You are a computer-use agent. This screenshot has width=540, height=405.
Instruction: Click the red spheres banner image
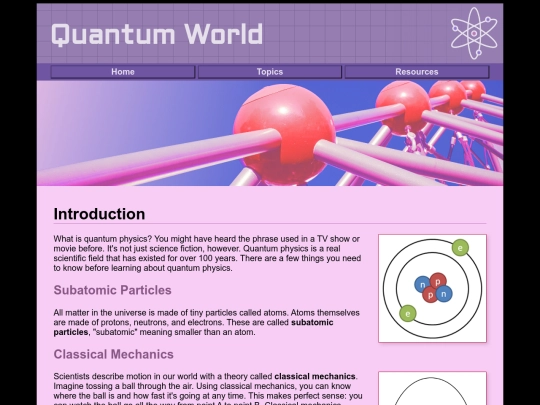click(270, 133)
